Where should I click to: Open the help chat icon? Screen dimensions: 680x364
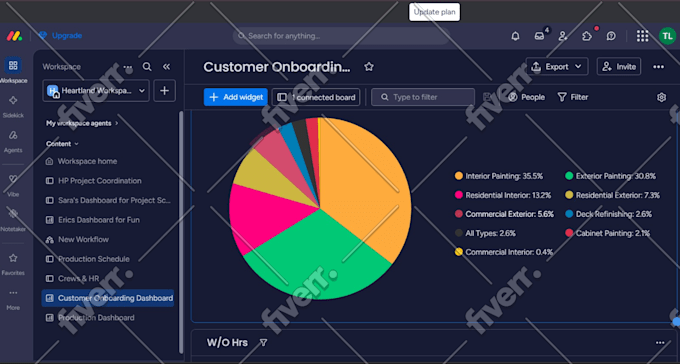pos(611,36)
